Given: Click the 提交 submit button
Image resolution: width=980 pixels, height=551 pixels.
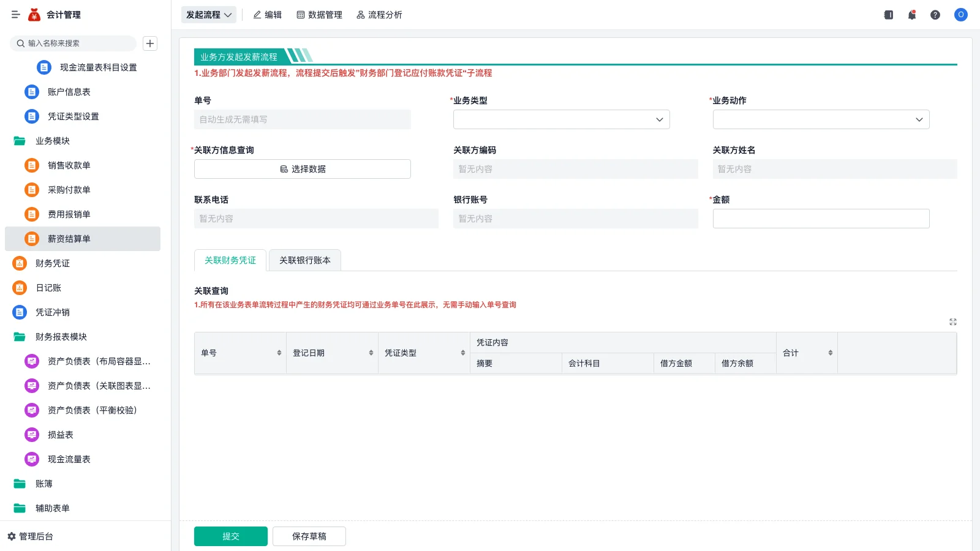Looking at the screenshot, I should coord(231,536).
